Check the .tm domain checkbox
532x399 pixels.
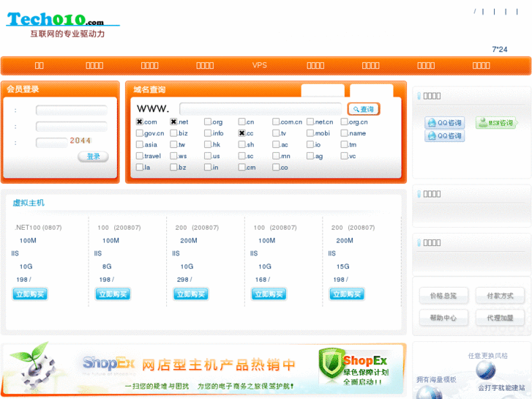tap(344, 144)
